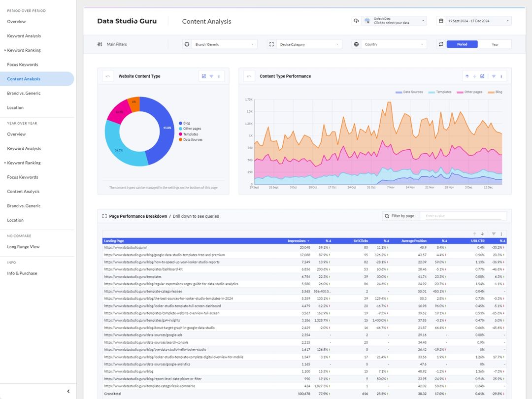Collapse the left sidebar with the chevron
This screenshot has width=532, height=399.
68,391
